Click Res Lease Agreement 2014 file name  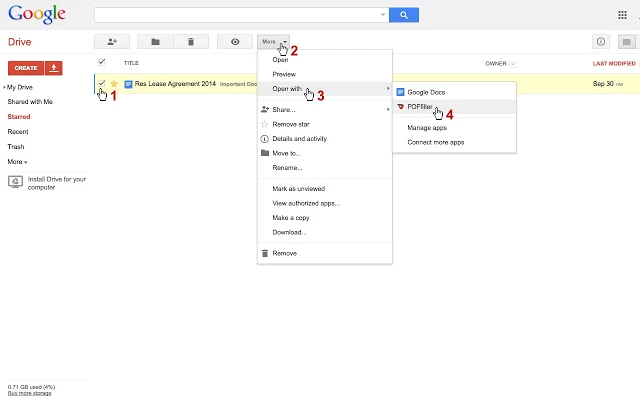(175, 84)
